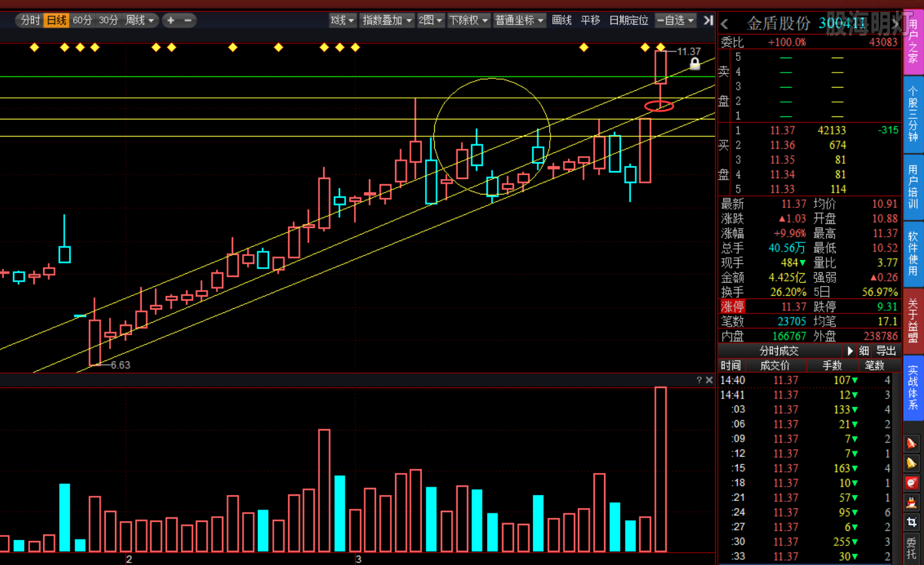924x565 pixels.
Task: Click the tallest volume bar at the right edge
Action: [661, 469]
